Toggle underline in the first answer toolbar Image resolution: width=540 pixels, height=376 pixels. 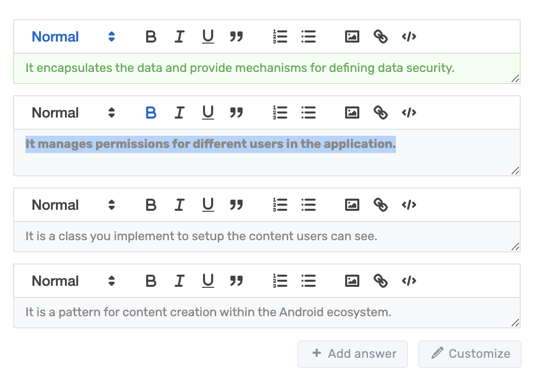point(208,36)
